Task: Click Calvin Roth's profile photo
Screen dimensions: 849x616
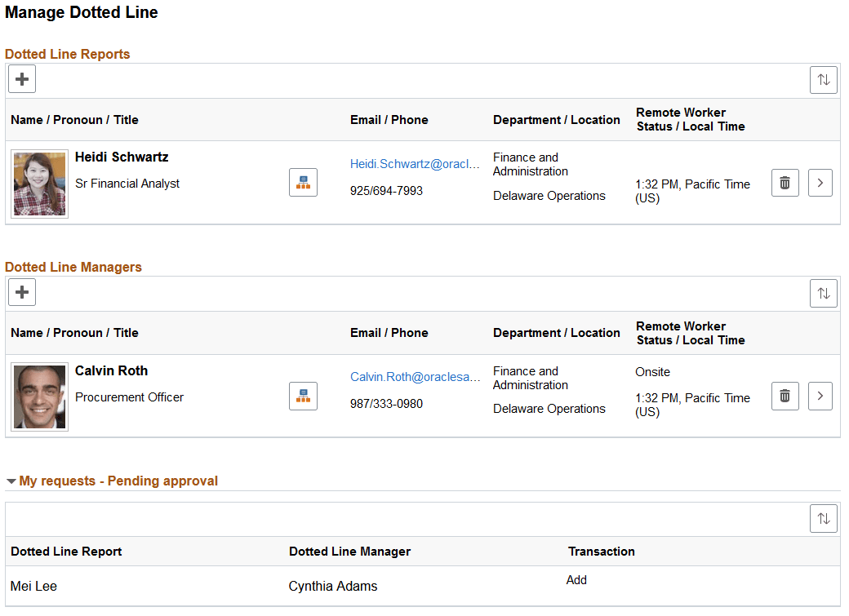Action: point(39,397)
